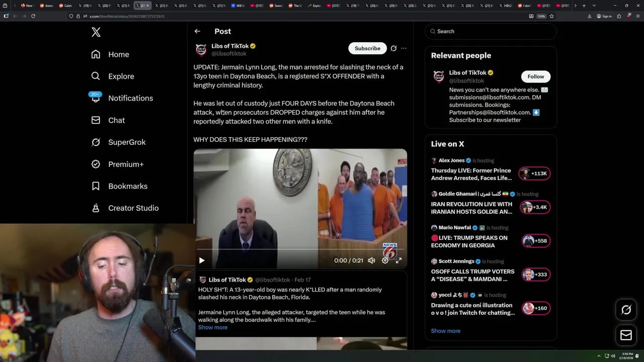644x362 pixels.
Task: Open Home from the X sidebar
Action: (110, 54)
